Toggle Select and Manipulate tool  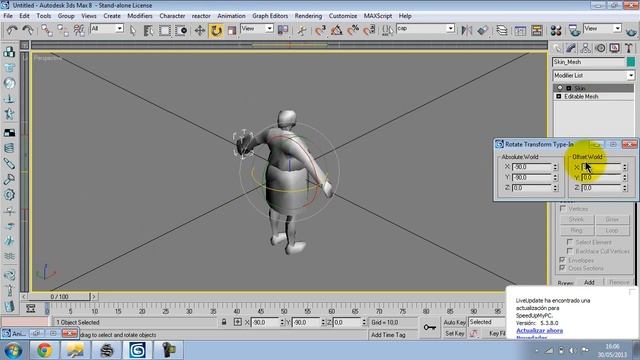tap(302, 30)
